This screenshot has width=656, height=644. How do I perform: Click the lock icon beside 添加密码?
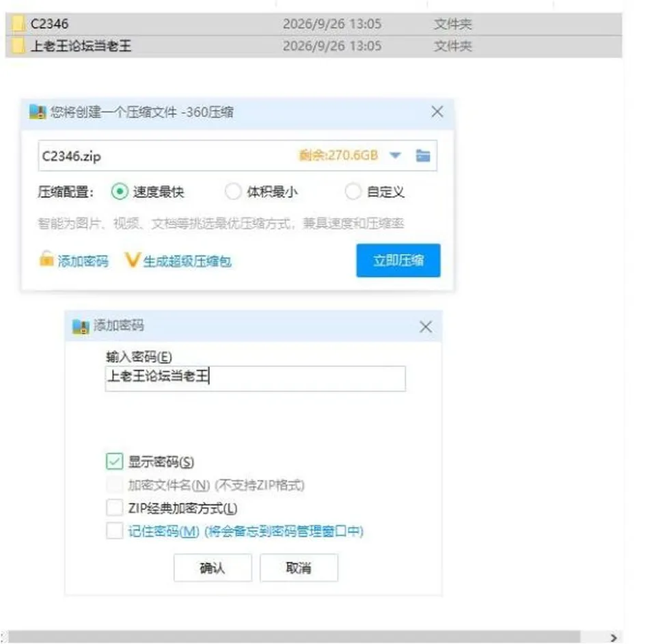[x=46, y=259]
